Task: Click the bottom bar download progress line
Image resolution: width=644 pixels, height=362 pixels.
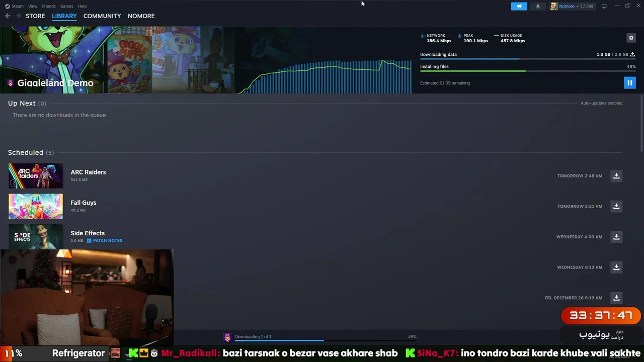Action: pyautogui.click(x=326, y=341)
